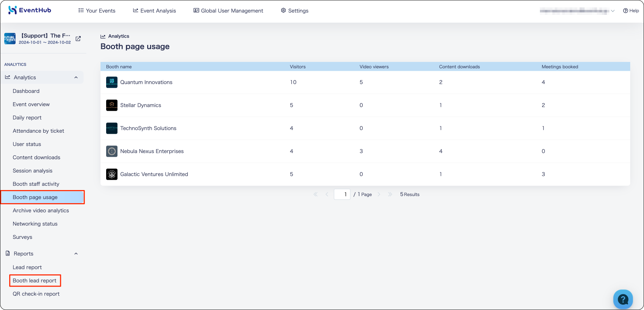Screen dimensions: 644x310
Task: Click the Reports document icon
Action: click(x=8, y=253)
